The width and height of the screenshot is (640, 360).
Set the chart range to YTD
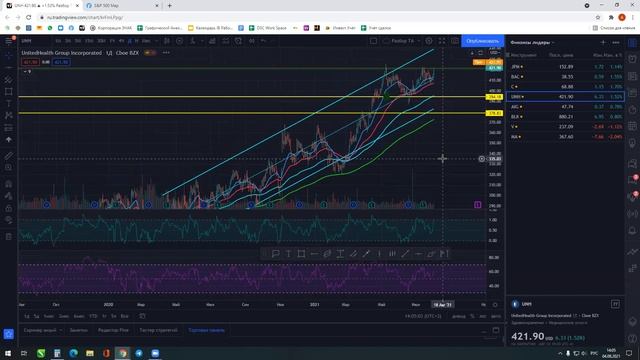click(x=93, y=316)
